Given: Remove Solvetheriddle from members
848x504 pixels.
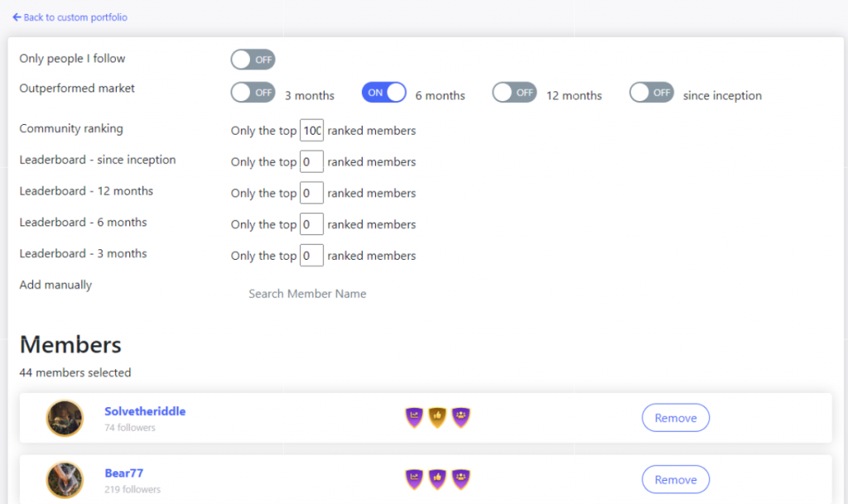Looking at the screenshot, I should pos(676,418).
